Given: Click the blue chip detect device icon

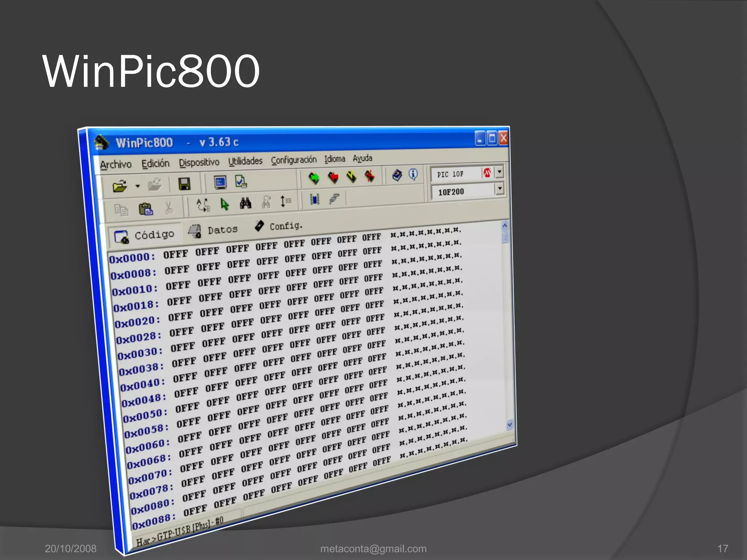Looking at the screenshot, I should point(314,199).
